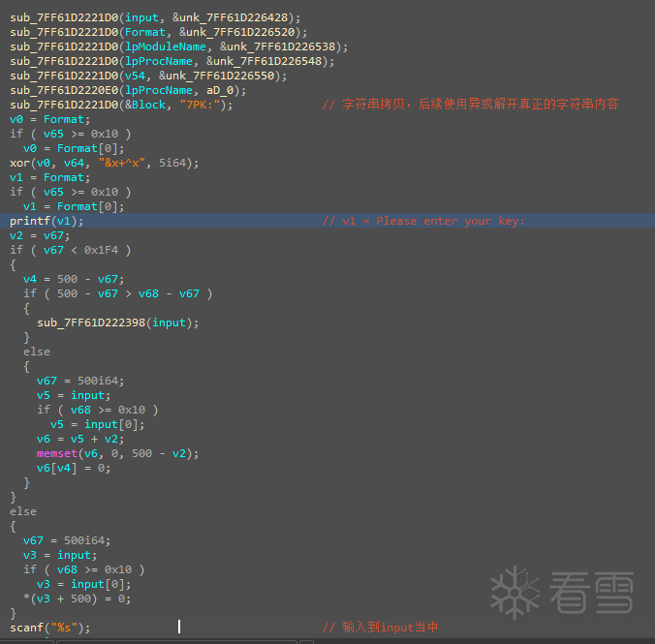Click the Chinese comment about input at bottom
655x644 pixels.
click(x=380, y=627)
